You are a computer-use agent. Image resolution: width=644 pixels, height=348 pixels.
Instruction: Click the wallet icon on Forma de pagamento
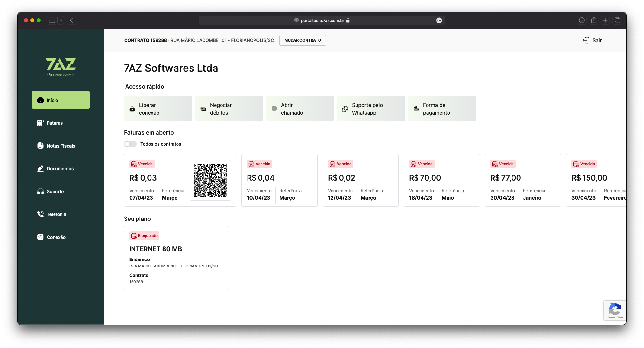(416, 109)
